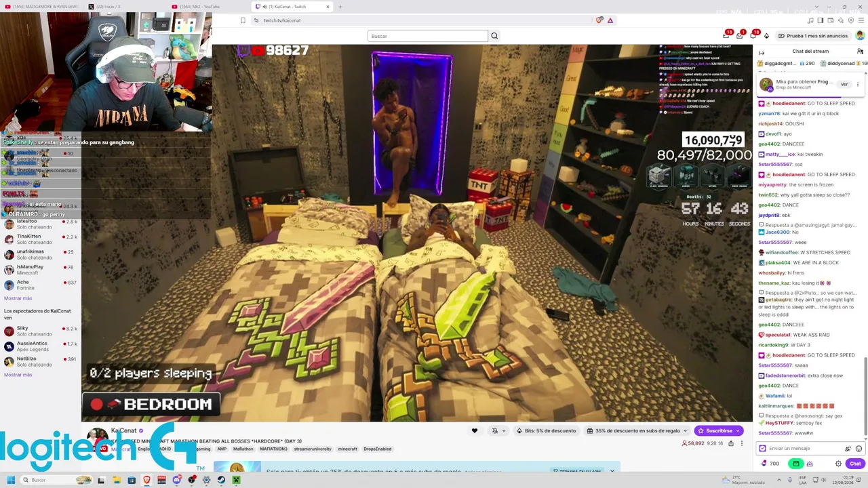Open the Bits cheer icon in chat input
868x488 pixels.
tap(848, 449)
